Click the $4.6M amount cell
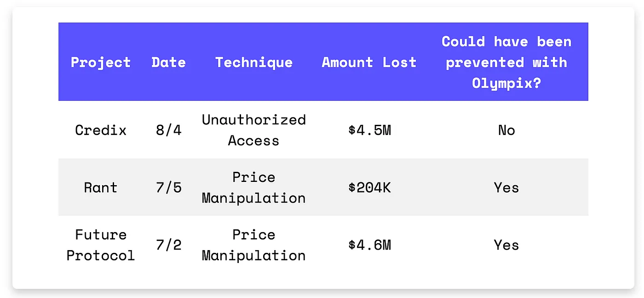 (x=369, y=245)
